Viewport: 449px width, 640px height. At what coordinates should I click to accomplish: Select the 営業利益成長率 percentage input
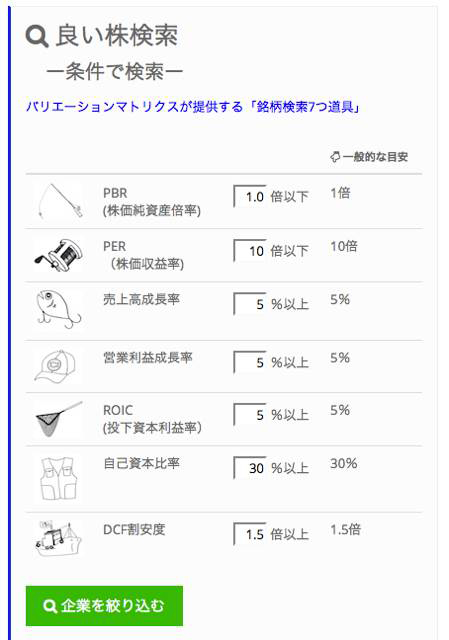[x=250, y=362]
